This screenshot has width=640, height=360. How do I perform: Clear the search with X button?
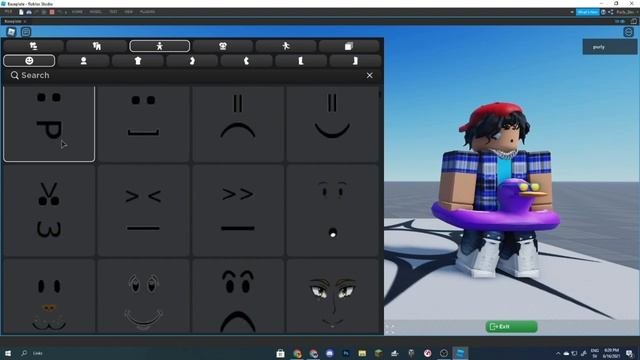[x=369, y=76]
